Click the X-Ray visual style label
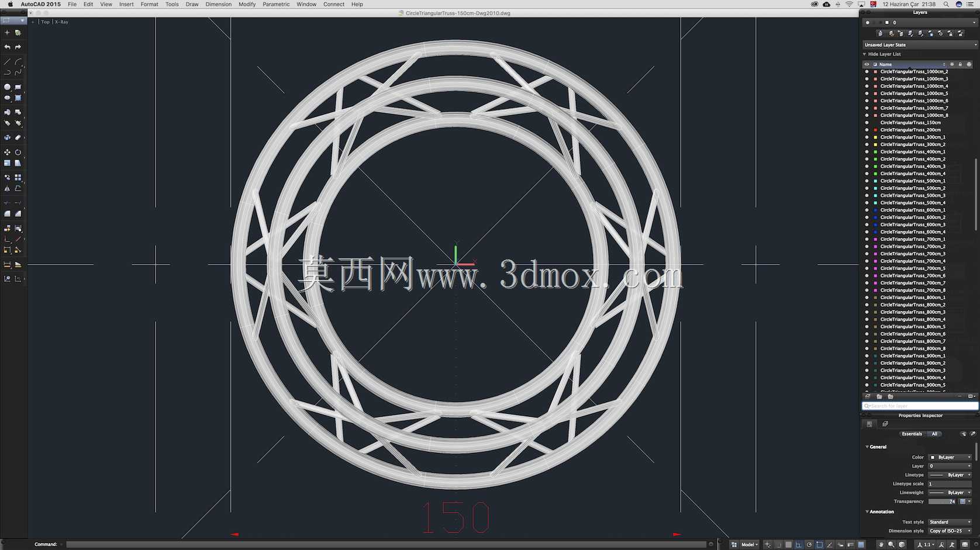This screenshot has width=980, height=550. tap(61, 22)
